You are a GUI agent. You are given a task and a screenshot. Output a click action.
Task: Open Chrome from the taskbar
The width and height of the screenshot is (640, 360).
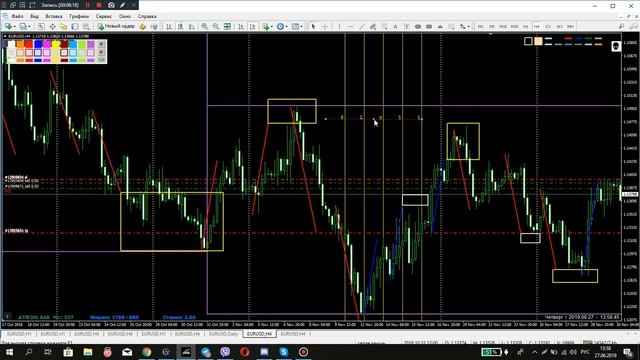pyautogui.click(x=147, y=352)
